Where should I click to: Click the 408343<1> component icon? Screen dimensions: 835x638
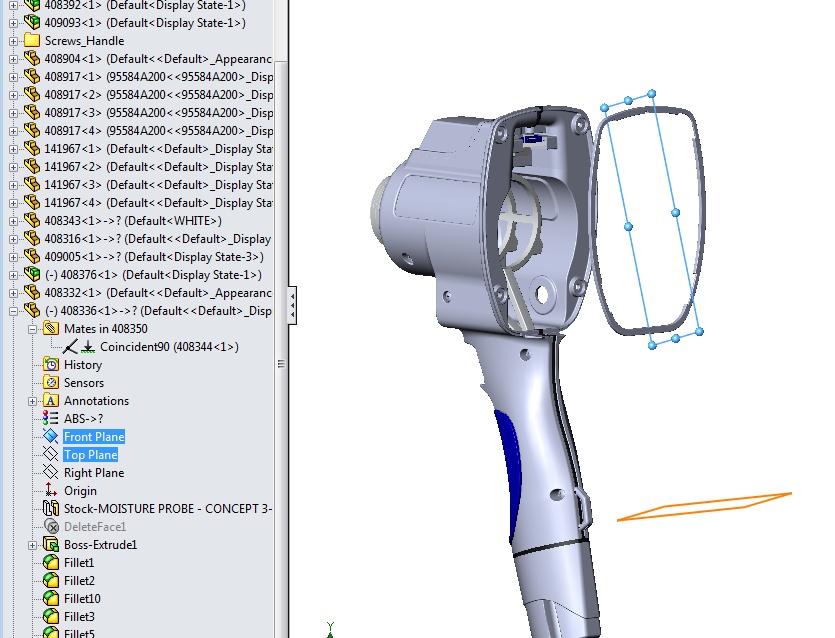click(32, 220)
